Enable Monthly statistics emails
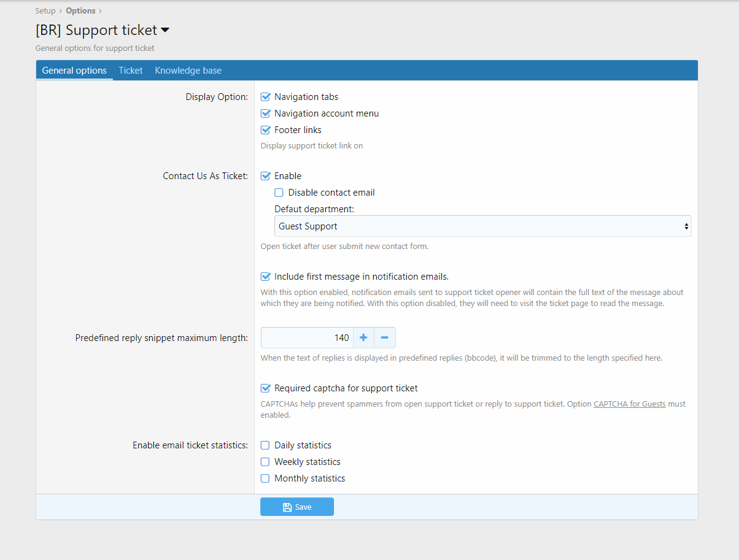The height and width of the screenshot is (560, 739). tap(266, 478)
